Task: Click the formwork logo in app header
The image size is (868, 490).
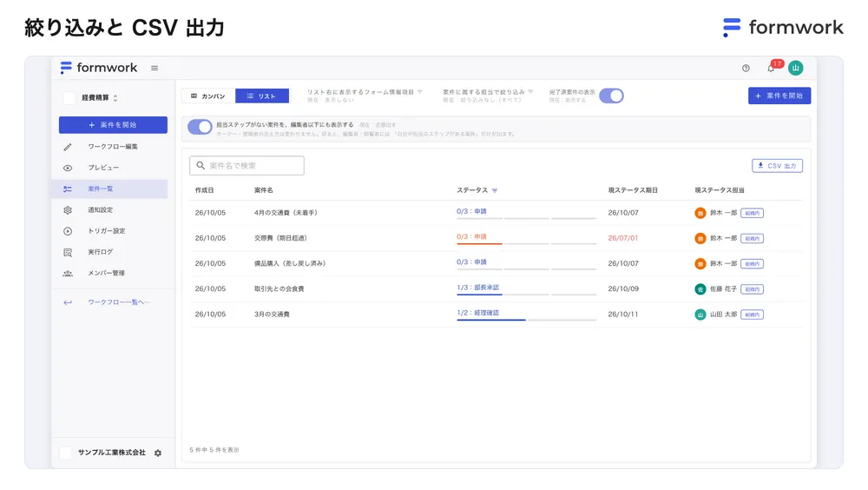Action: pos(99,68)
